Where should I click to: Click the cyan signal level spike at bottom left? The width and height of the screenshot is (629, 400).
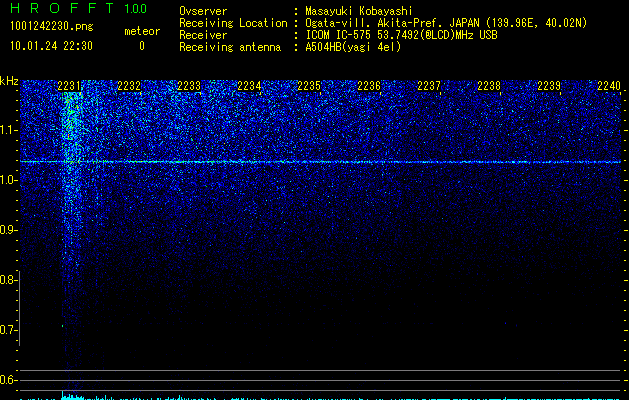click(x=72, y=395)
